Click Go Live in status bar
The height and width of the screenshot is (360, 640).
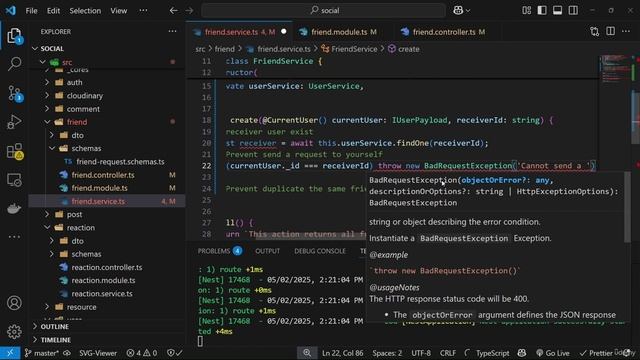[x=552, y=353]
